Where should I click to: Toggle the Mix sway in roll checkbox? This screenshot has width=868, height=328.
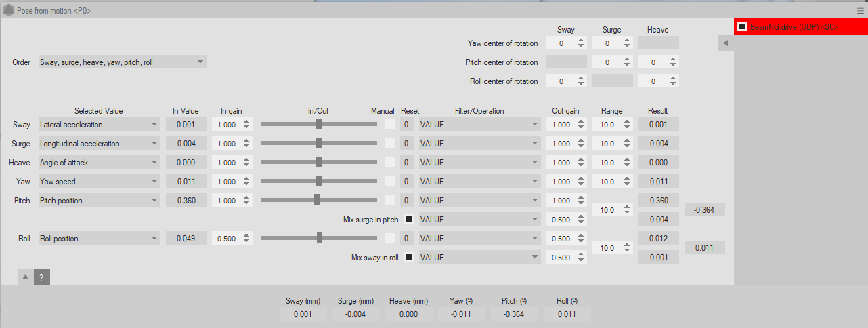point(409,258)
